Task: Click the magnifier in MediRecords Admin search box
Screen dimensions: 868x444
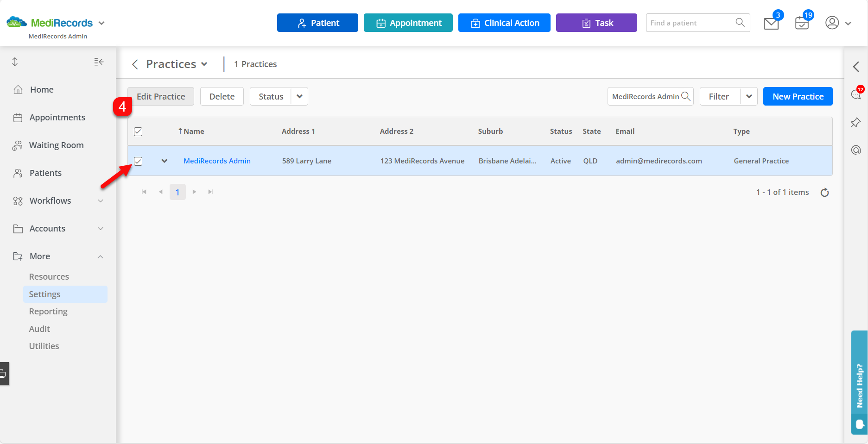Action: [x=686, y=96]
